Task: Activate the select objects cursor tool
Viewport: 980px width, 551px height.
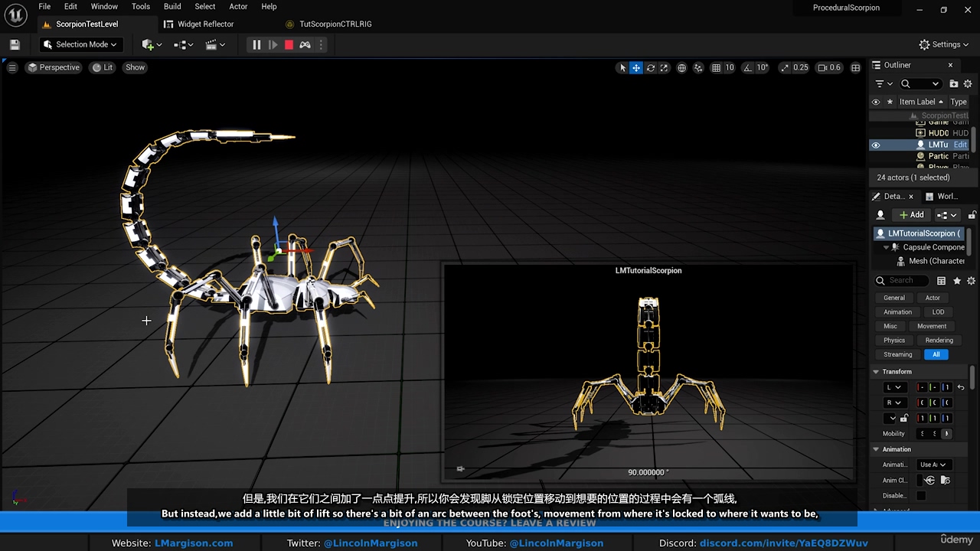Action: [622, 67]
